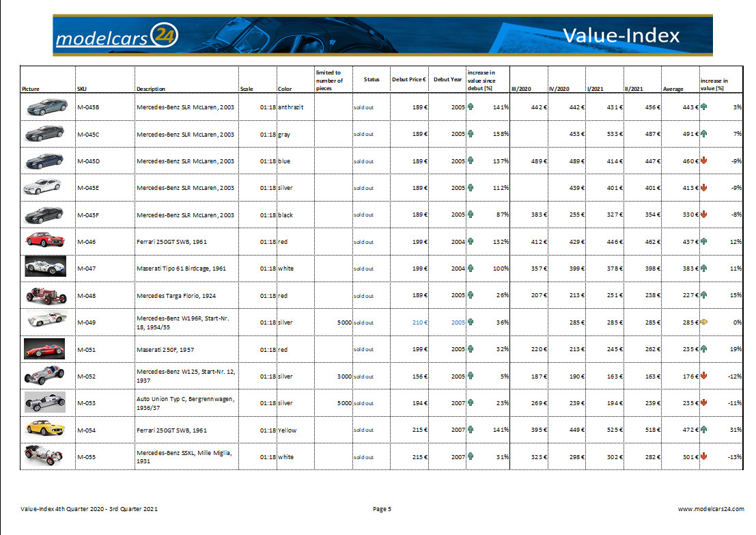Select the color cell 'anthrazit'

point(291,107)
